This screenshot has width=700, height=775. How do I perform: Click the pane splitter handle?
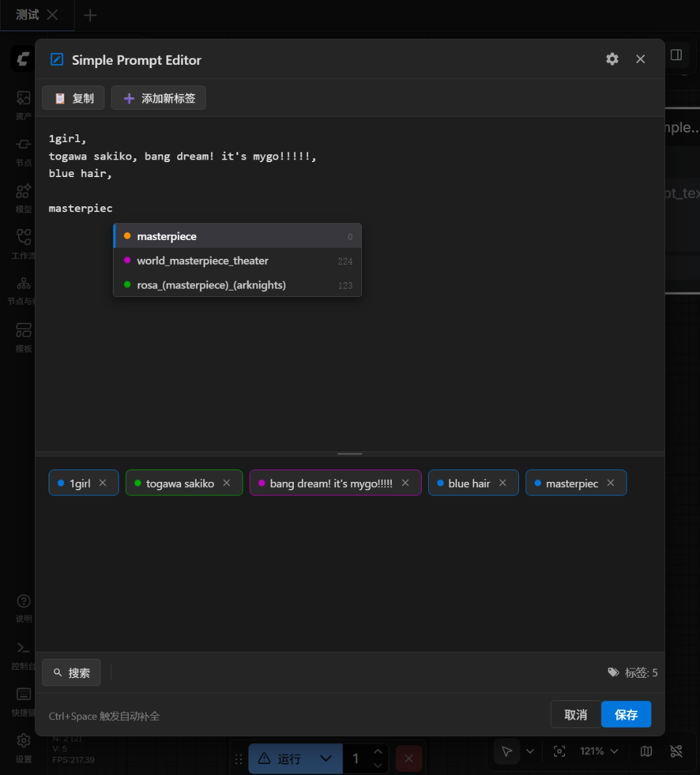pos(350,454)
